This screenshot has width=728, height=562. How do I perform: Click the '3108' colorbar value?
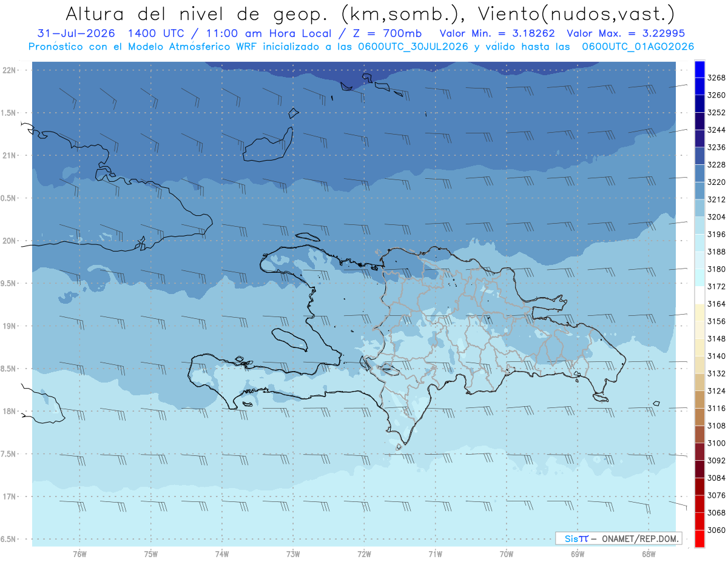716,426
